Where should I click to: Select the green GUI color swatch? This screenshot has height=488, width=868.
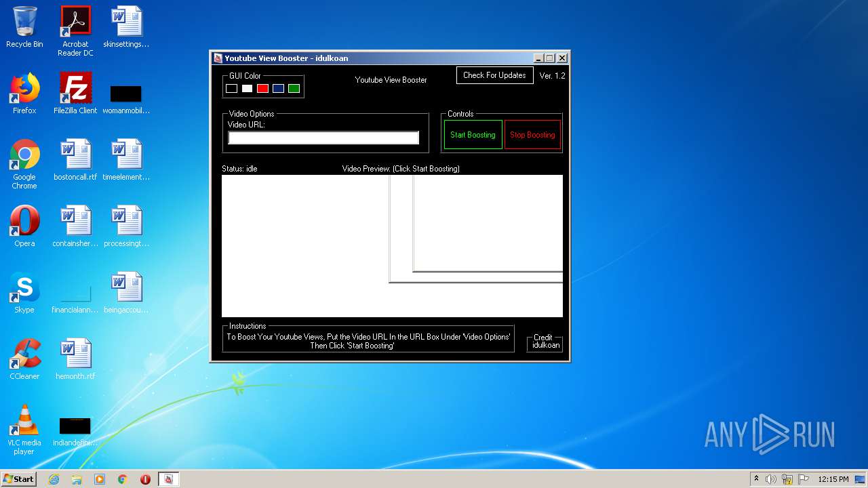pyautogui.click(x=294, y=89)
